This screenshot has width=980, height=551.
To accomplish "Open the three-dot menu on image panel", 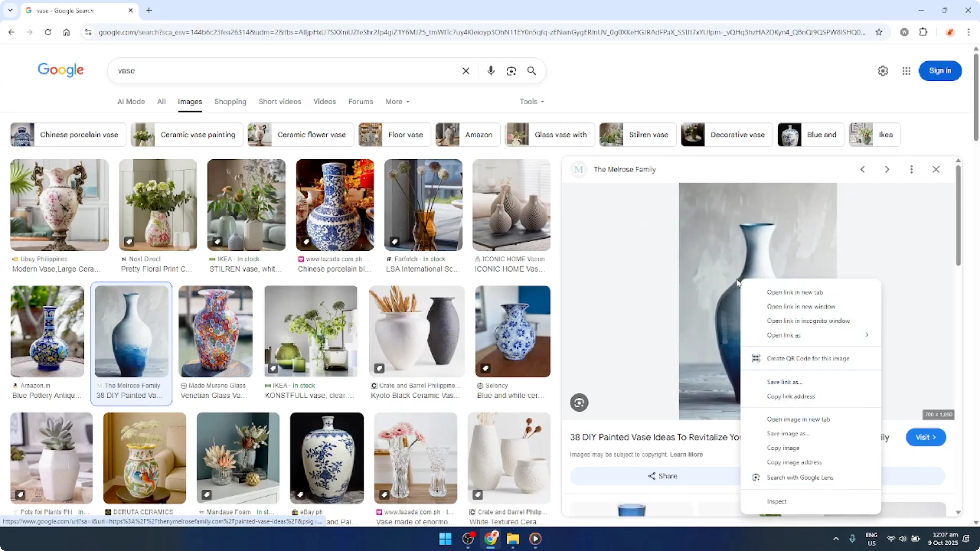I will pos(912,169).
